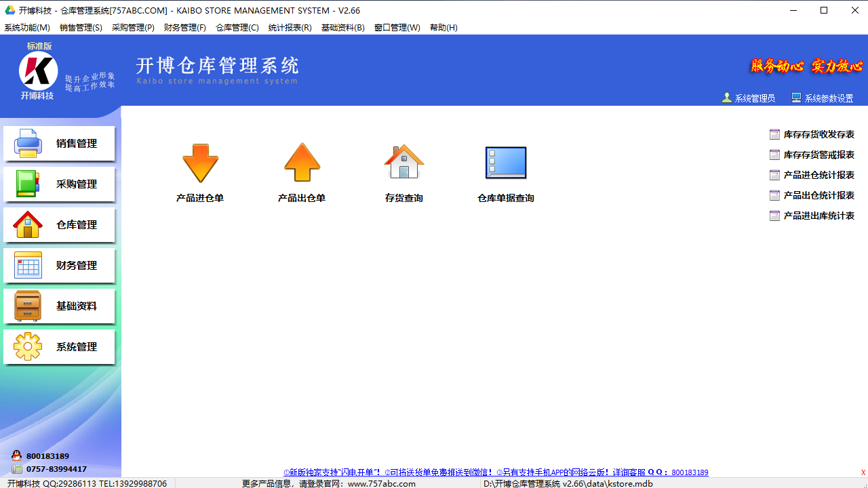Click the house icon for 仓库管理
The height and width of the screenshot is (488, 868).
click(x=27, y=224)
